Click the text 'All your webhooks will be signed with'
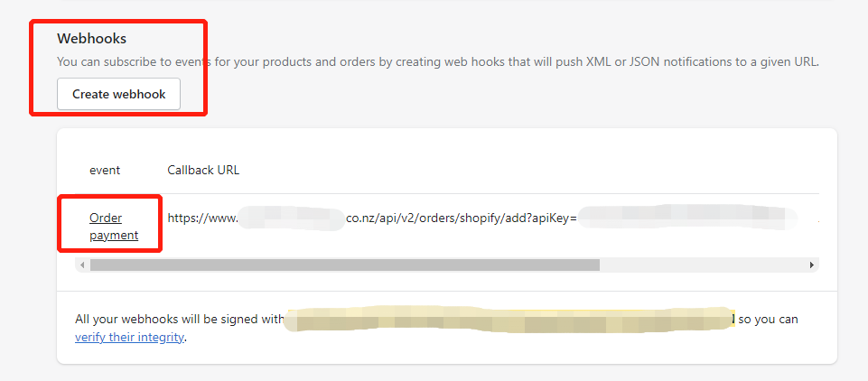The height and width of the screenshot is (381, 868). click(180, 319)
